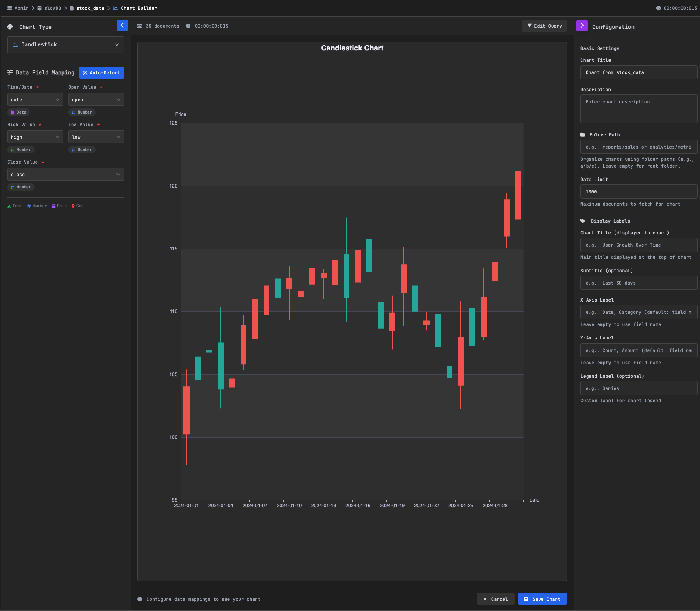Open stock_data from the breadcrumb trail
This screenshot has height=611, width=700.
click(x=90, y=8)
